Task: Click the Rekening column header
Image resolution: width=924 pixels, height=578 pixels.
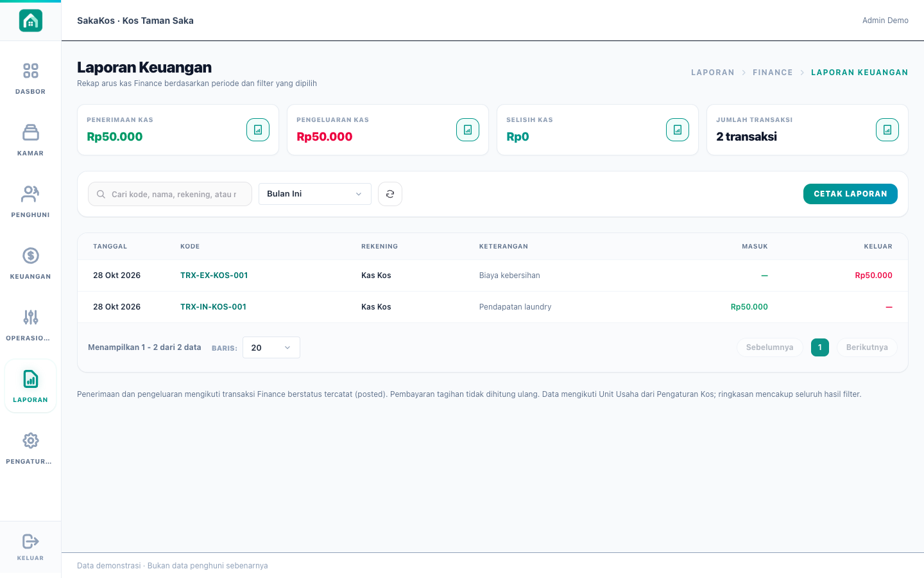Action: (x=379, y=247)
